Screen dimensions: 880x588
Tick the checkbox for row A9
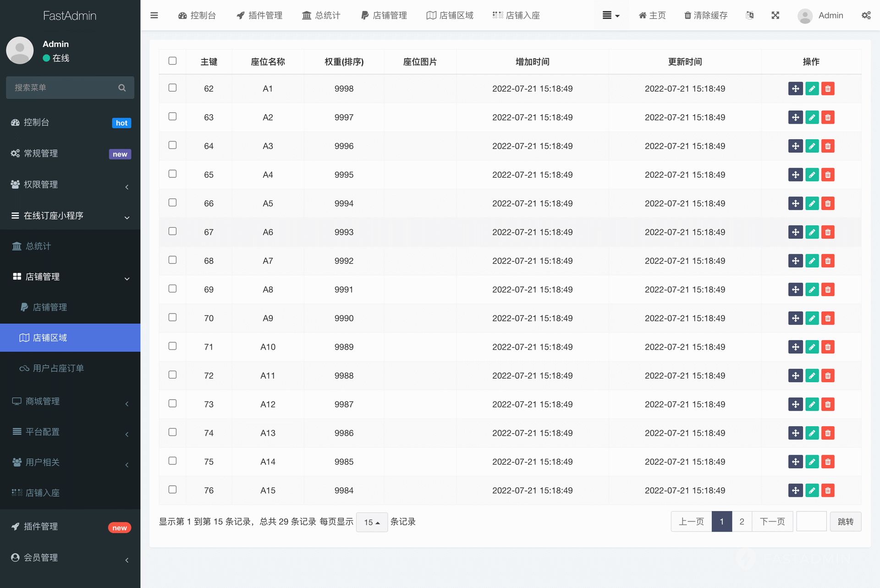[x=172, y=317]
